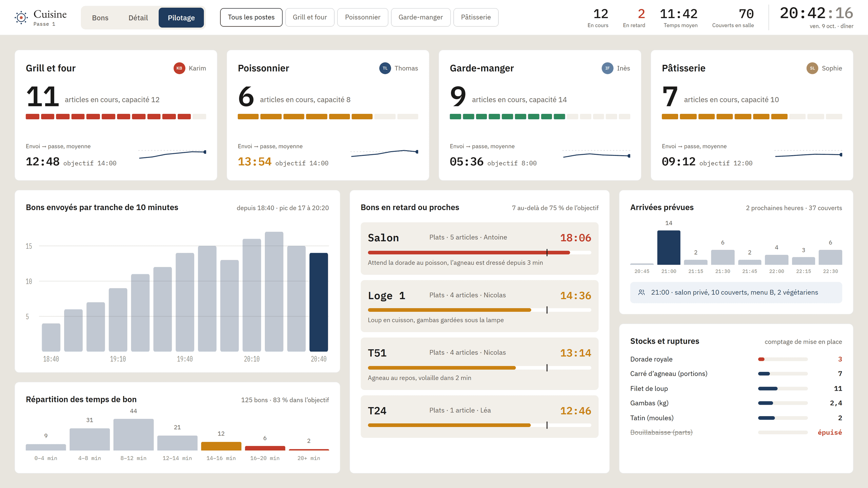Click the Cuisine logo icon
Screen dimensions: 868x488
21,17
